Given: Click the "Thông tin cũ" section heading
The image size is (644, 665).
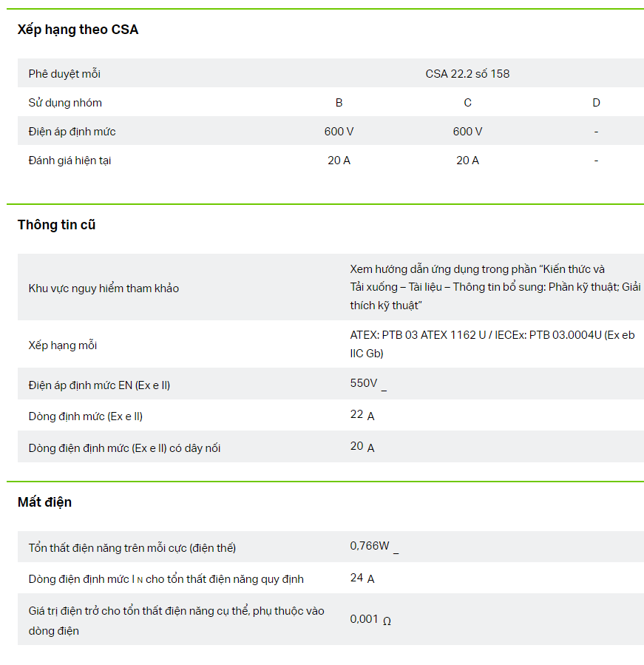Looking at the screenshot, I should pyautogui.click(x=56, y=225).
